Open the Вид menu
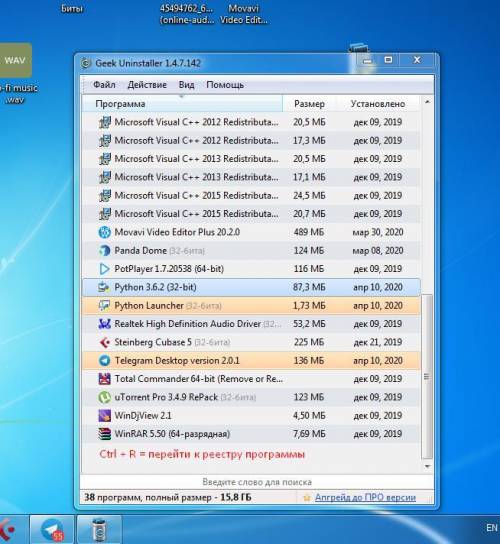The height and width of the screenshot is (544, 500). (x=186, y=85)
